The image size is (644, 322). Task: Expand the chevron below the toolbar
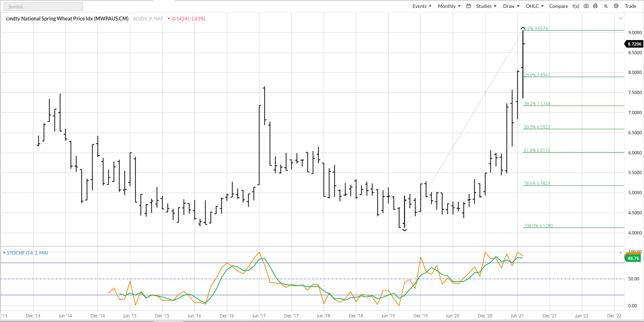tap(621, 18)
